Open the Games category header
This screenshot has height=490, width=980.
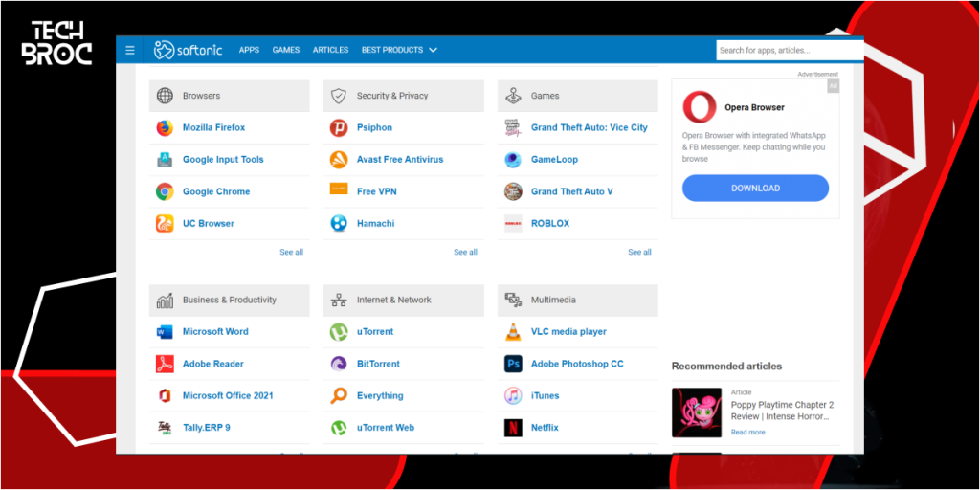(x=578, y=96)
